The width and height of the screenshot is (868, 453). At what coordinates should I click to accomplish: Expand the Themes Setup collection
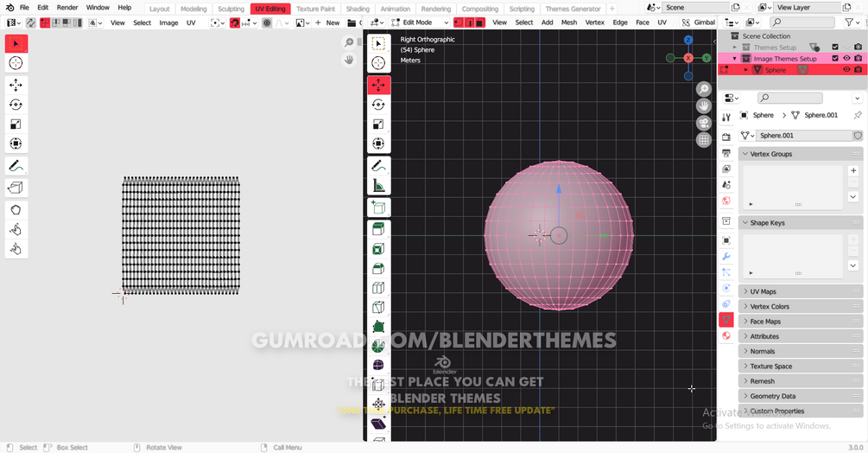[735, 47]
